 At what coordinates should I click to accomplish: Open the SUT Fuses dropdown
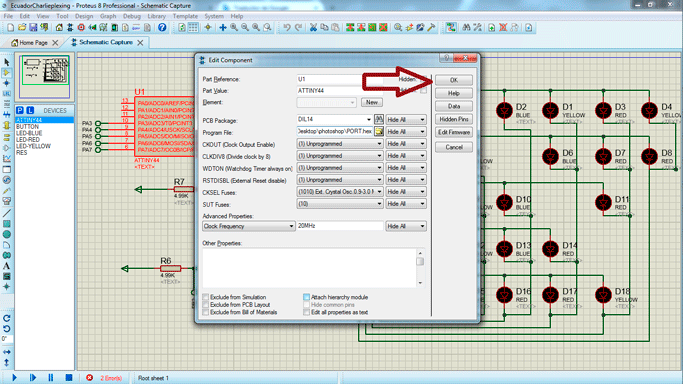tap(340, 204)
